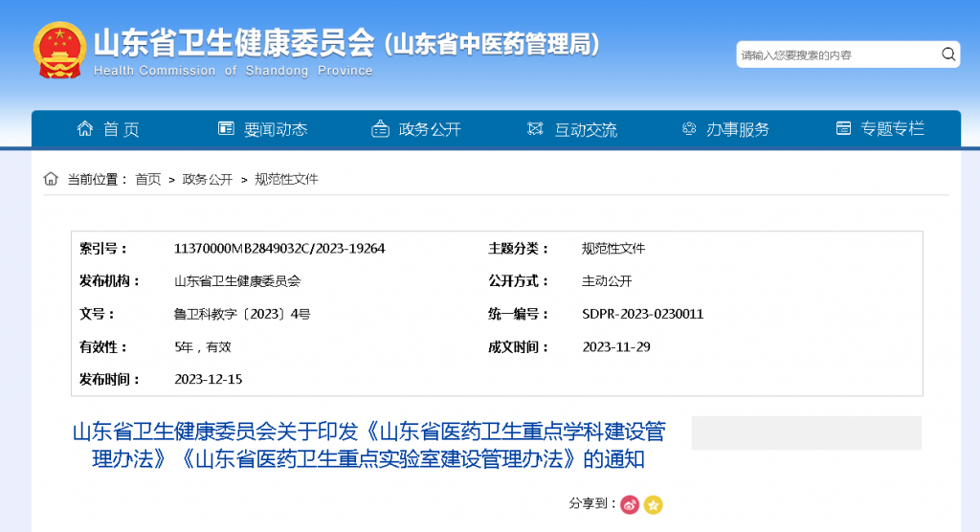Click the briefcase icon beside 政务公开 in the navigation bar
Viewport: 980px width, 532px height.
click(381, 129)
